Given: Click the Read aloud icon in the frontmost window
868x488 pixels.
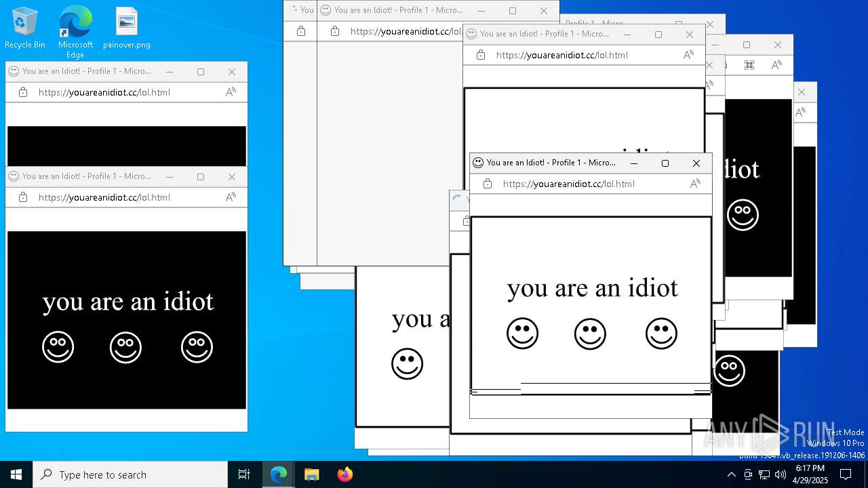Looking at the screenshot, I should (x=696, y=184).
